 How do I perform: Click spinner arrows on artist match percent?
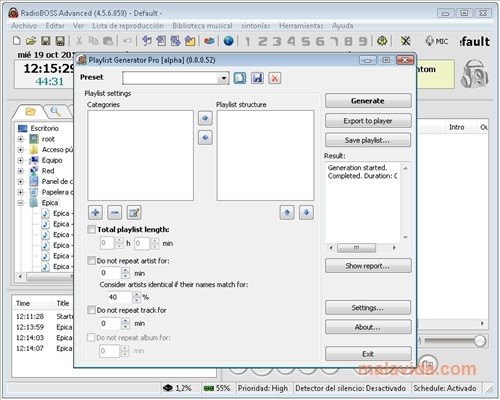click(136, 297)
